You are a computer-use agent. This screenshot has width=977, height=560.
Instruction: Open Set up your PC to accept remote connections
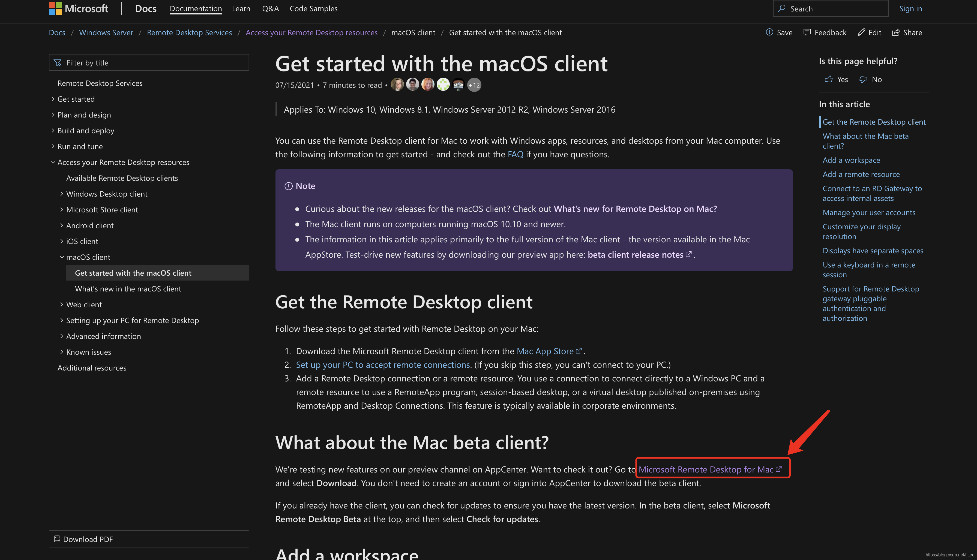383,365
